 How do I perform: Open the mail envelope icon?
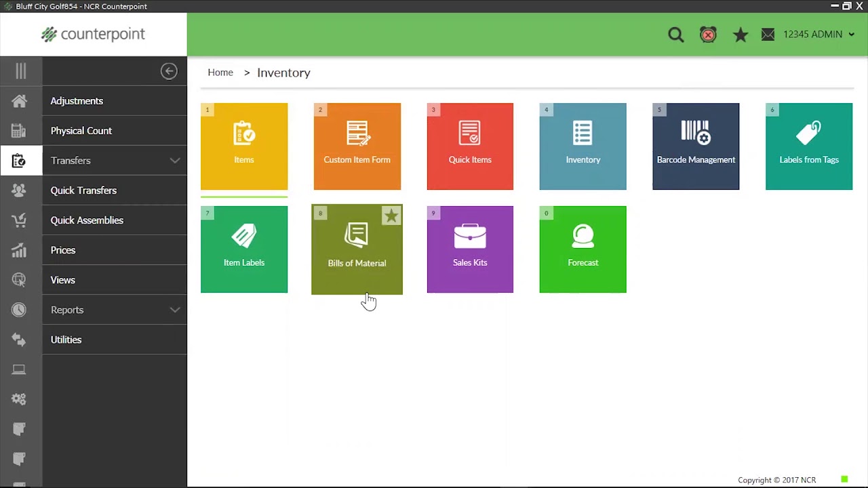(768, 35)
